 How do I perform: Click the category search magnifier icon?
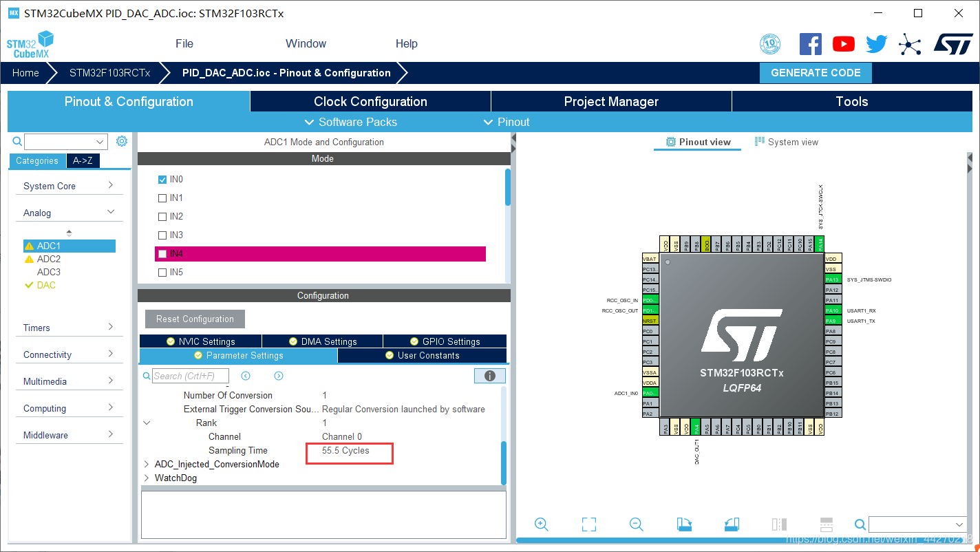coord(18,142)
